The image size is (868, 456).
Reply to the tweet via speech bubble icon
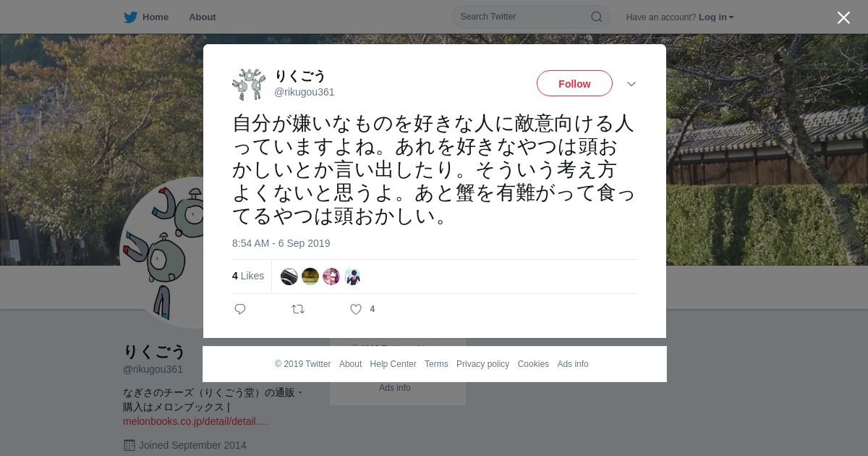click(240, 309)
